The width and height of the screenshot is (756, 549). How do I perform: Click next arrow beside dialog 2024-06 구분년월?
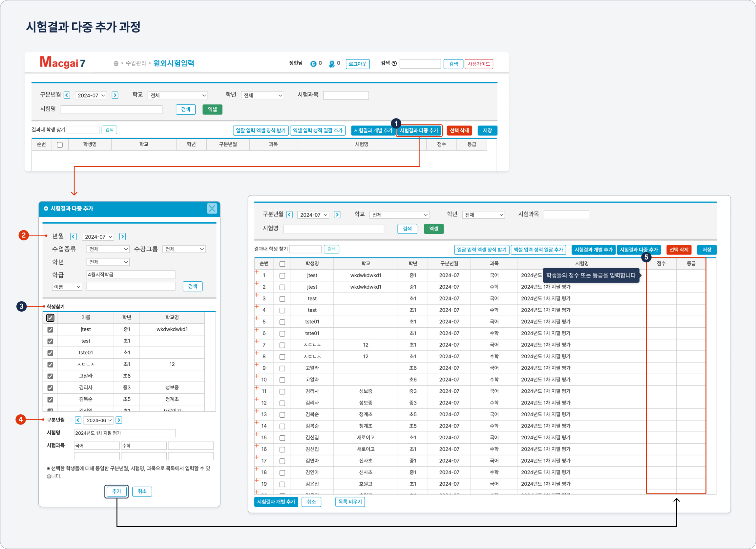click(x=119, y=420)
